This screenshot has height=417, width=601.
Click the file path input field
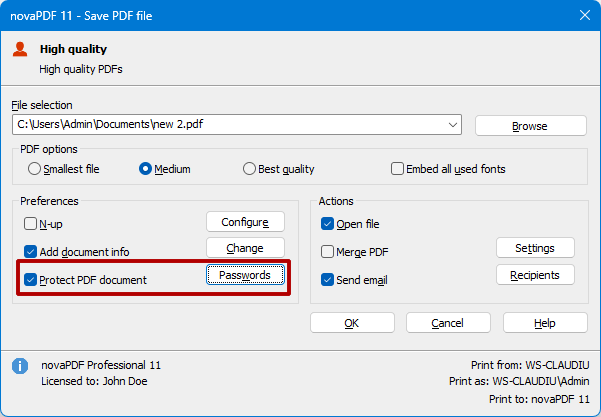tap(228, 125)
